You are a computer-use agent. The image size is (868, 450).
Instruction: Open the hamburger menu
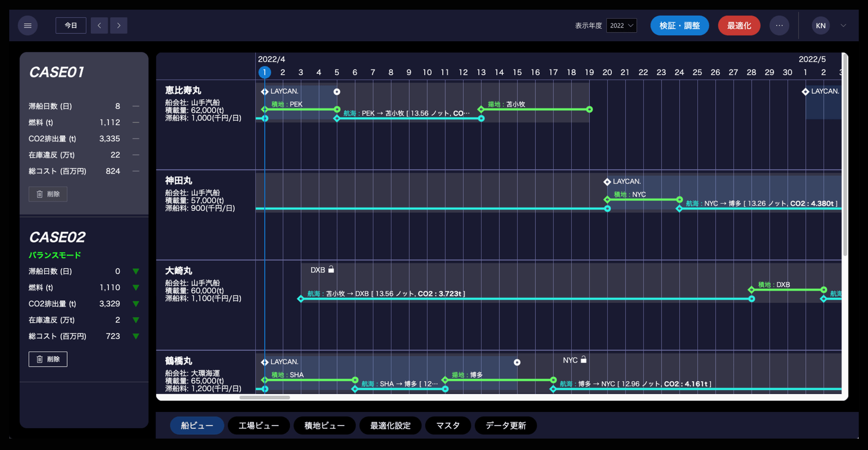(28, 26)
